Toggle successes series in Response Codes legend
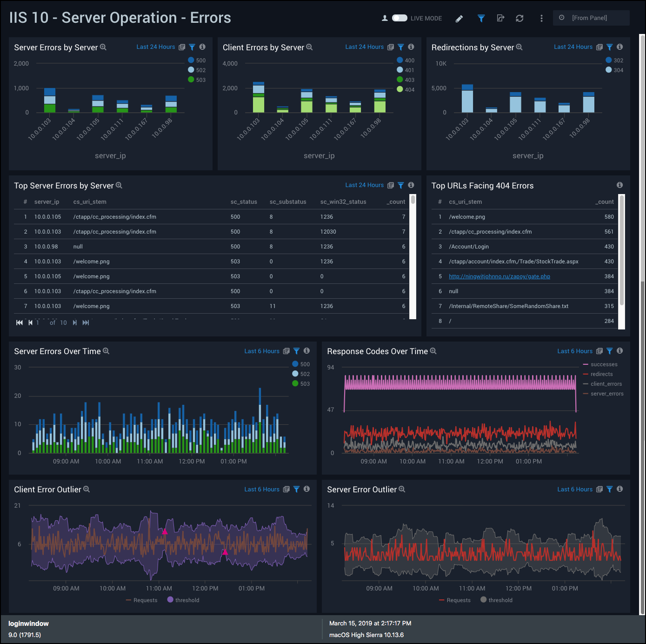This screenshot has width=646, height=644. pos(600,364)
